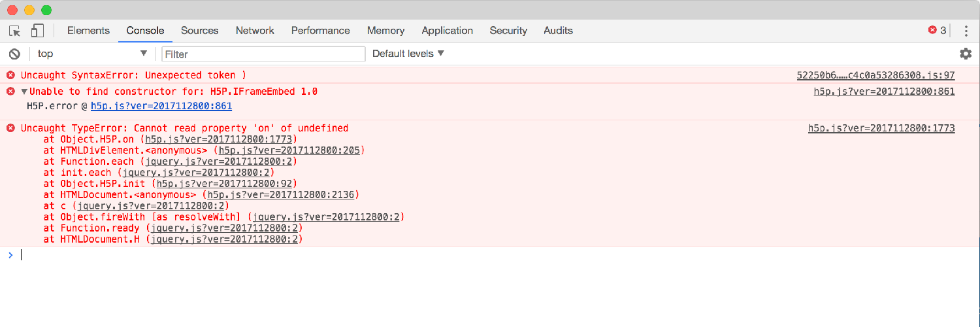The image size is (980, 327).
Task: Open console settings gear icon
Action: point(966,54)
